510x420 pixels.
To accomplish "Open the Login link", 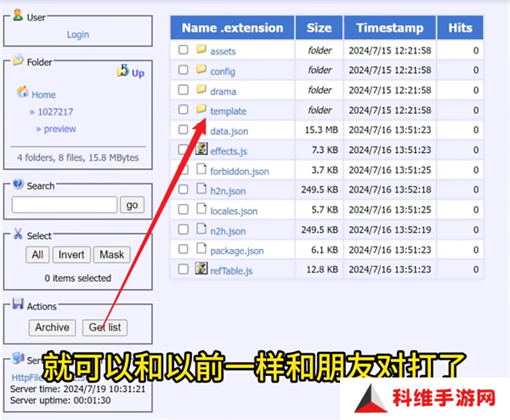I will pos(78,35).
